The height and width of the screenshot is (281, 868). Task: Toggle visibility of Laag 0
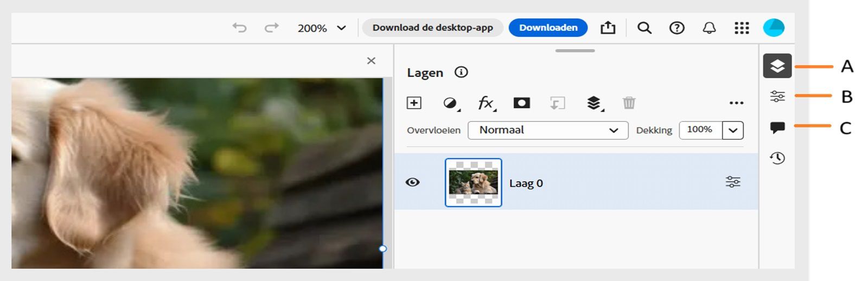tap(413, 182)
